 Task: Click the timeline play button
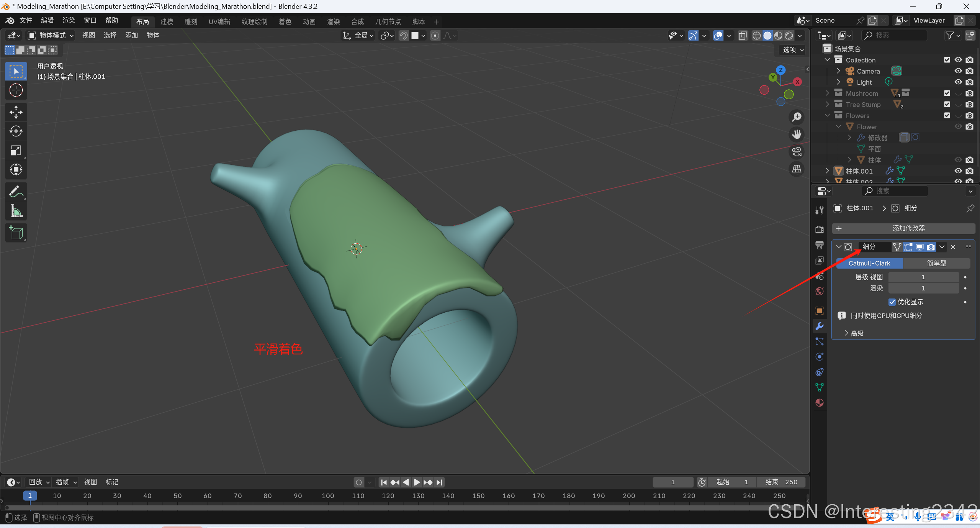click(x=417, y=482)
